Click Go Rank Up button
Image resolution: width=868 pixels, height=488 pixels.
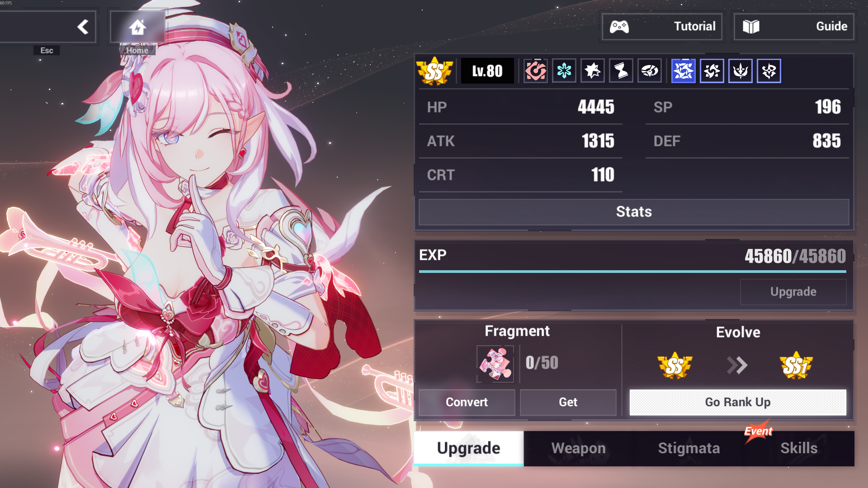coord(738,402)
